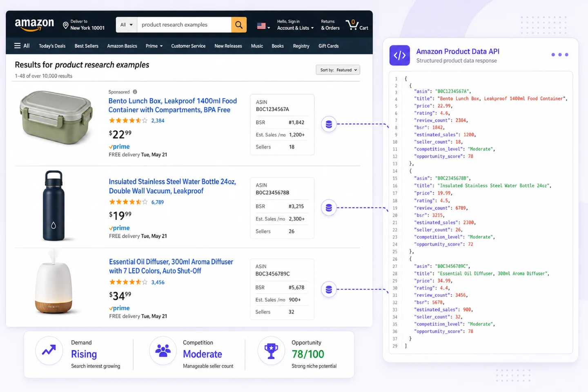This screenshot has width=588, height=392.
Task: Click prime badge under the $22.99 price
Action: click(119, 147)
